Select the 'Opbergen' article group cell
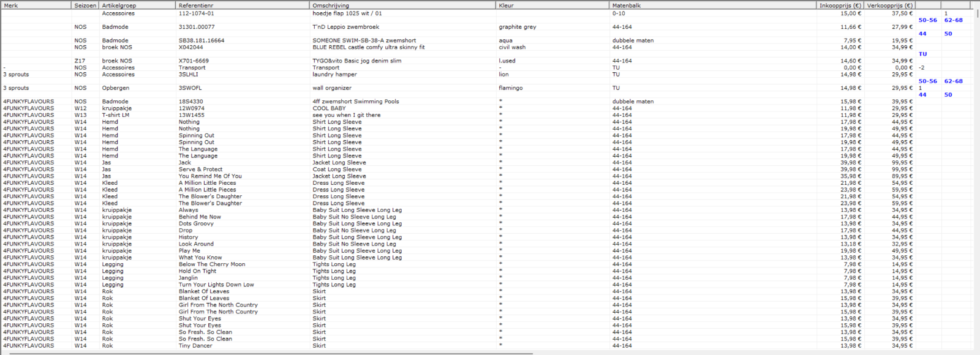 115,88
